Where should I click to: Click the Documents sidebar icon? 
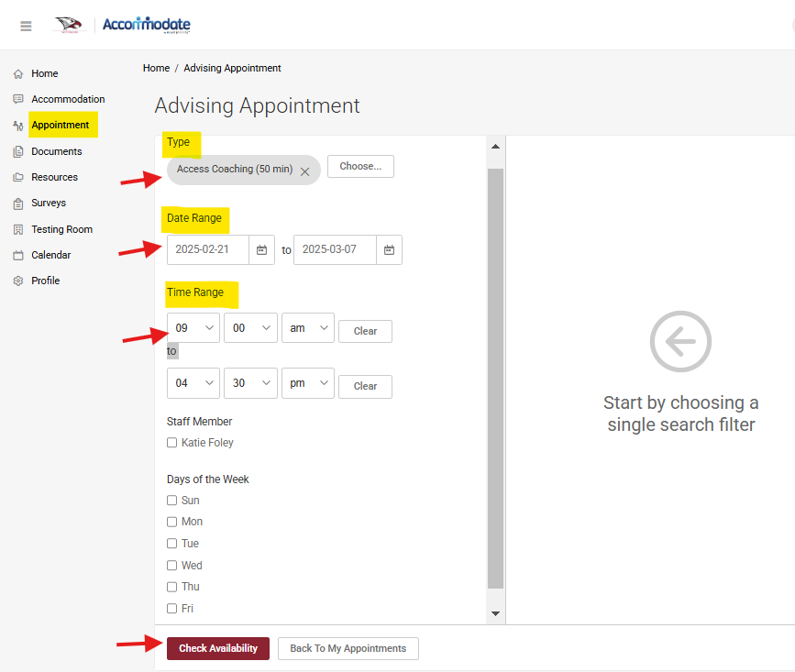(x=18, y=152)
